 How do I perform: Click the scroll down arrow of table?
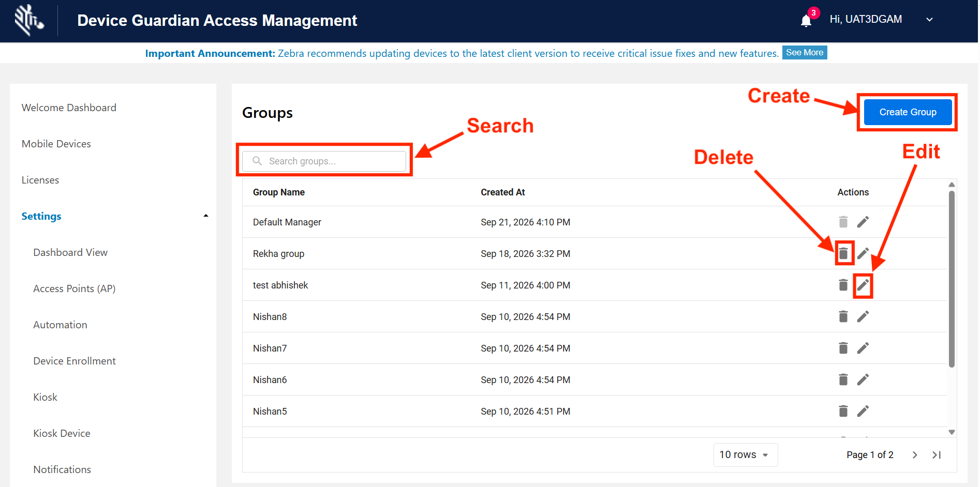pyautogui.click(x=952, y=432)
